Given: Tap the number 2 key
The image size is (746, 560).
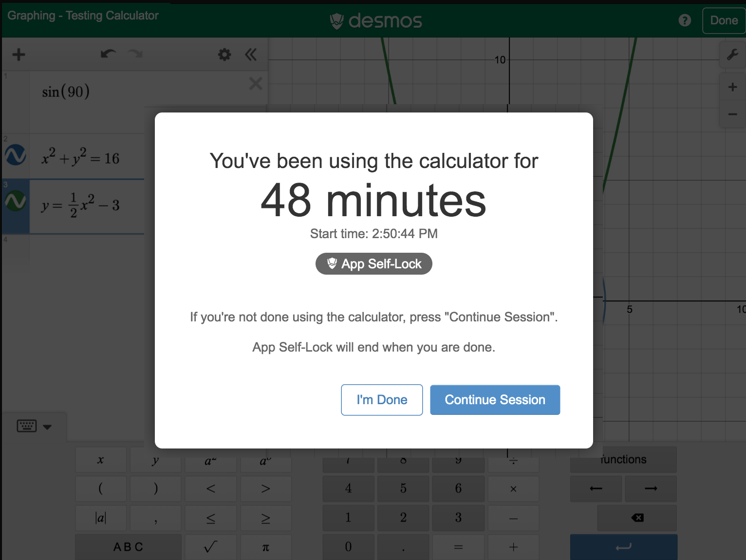Looking at the screenshot, I should (403, 518).
